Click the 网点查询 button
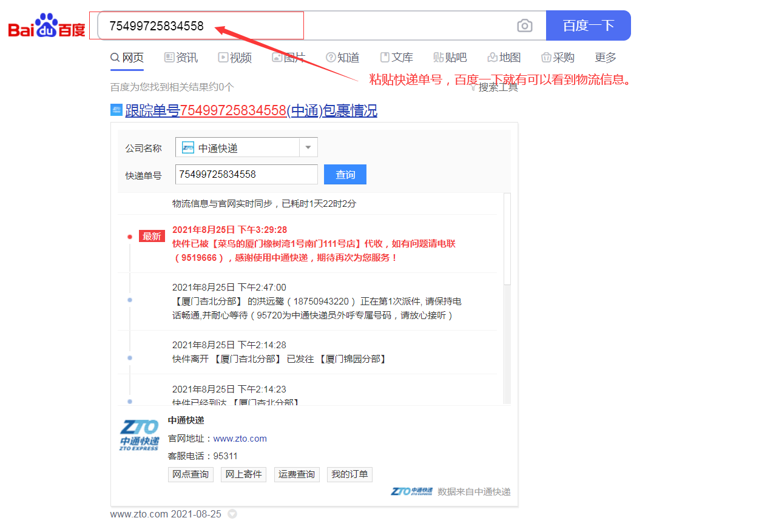773x532 pixels. [191, 474]
